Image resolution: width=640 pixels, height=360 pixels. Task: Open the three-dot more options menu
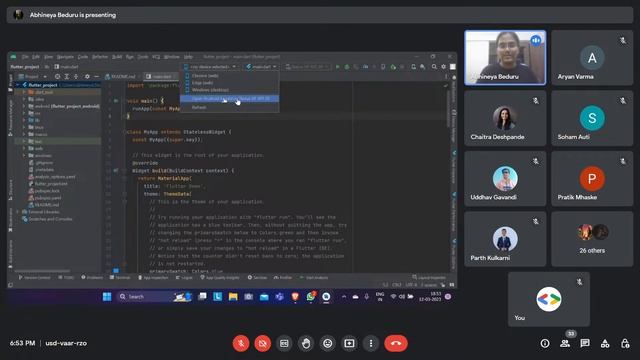(371, 343)
